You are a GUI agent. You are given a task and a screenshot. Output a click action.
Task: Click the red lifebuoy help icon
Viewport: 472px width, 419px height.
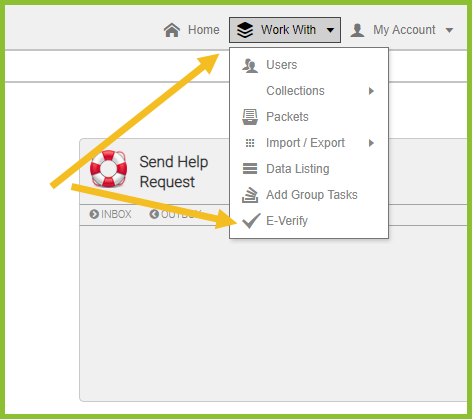point(108,168)
